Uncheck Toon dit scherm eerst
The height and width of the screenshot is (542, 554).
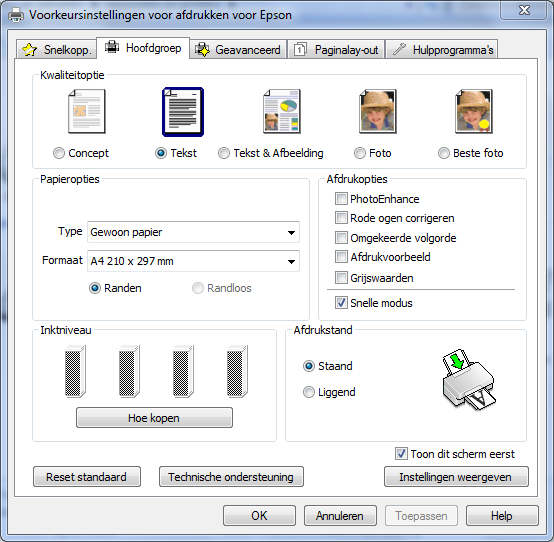(401, 454)
